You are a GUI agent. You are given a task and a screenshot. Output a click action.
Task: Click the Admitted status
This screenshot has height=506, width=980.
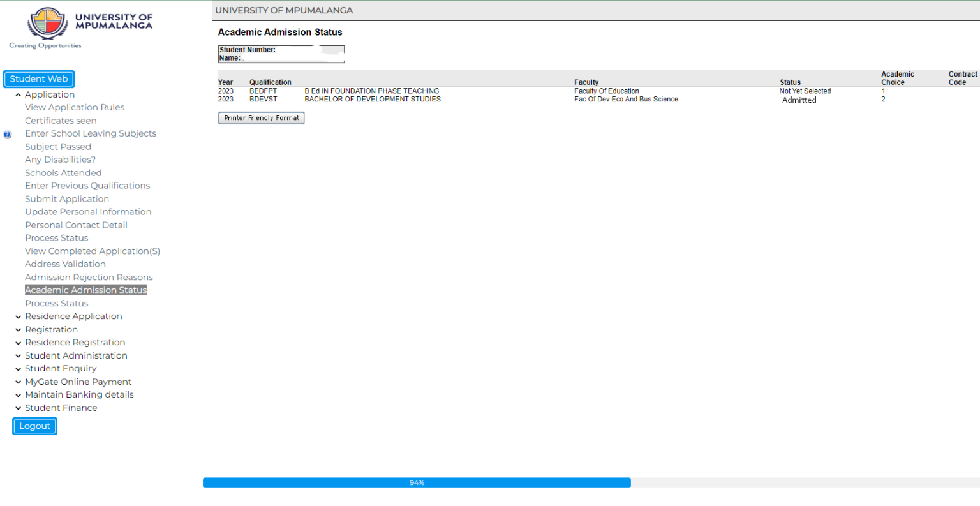pyautogui.click(x=799, y=100)
